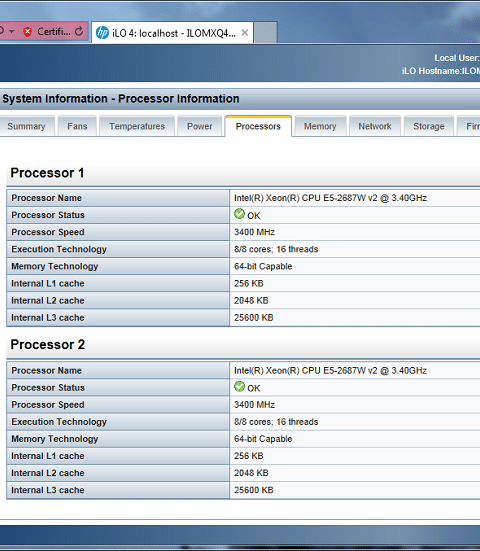Select Processor 1 name value E5-2687W v2
The image size is (480, 551).
coord(330,198)
